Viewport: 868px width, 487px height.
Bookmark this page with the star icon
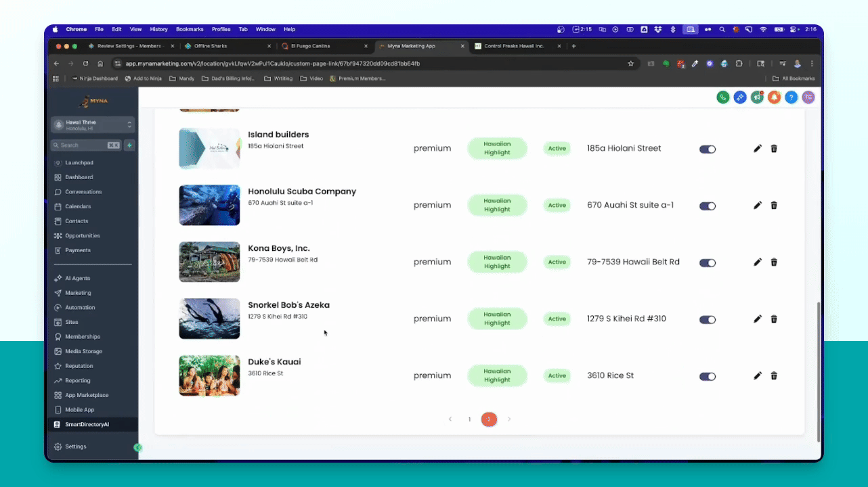point(631,64)
